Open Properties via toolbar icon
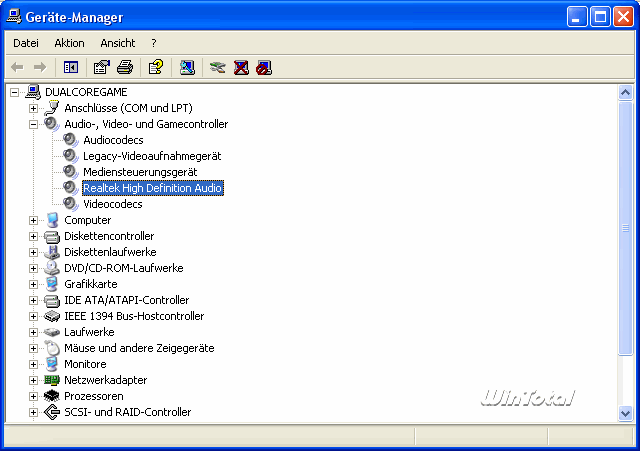The width and height of the screenshot is (640, 451). [x=102, y=67]
